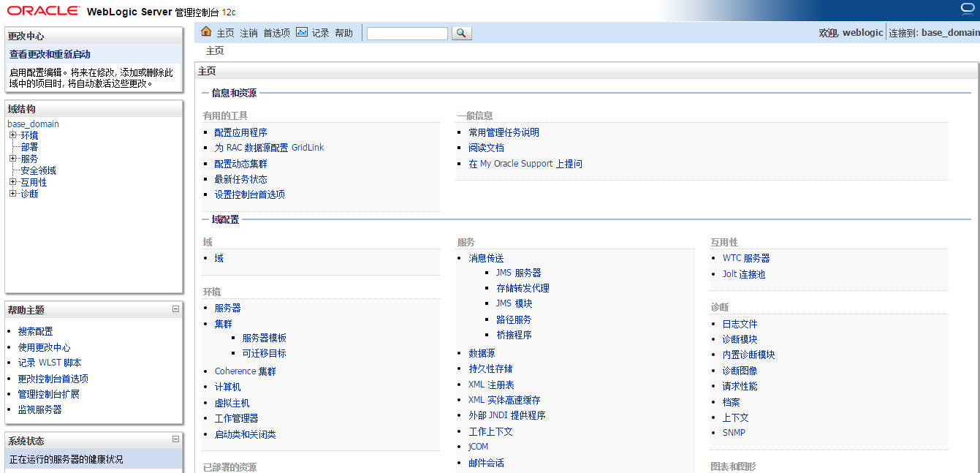This screenshot has width=980, height=473.
Task: Open 主页 in the top toolbar
Action: click(x=225, y=33)
